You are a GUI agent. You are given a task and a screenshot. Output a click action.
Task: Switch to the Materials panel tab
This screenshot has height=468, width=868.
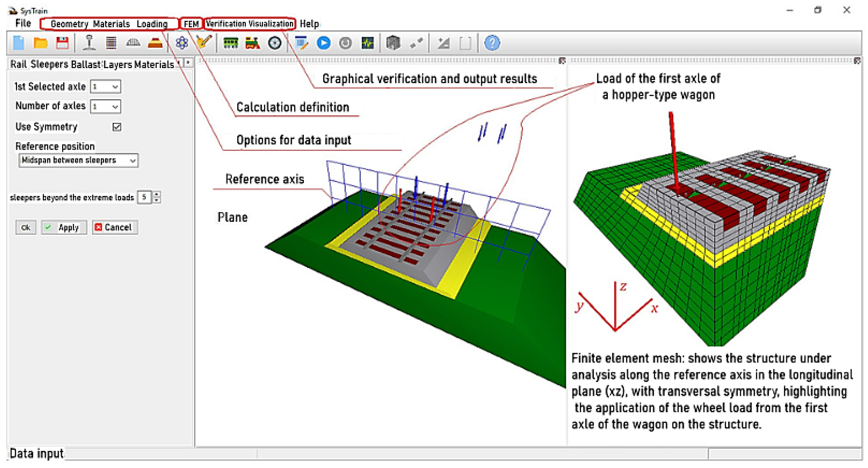click(154, 64)
